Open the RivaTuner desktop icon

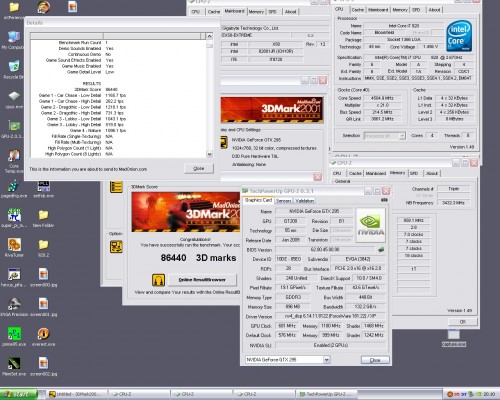pyautogui.click(x=14, y=245)
